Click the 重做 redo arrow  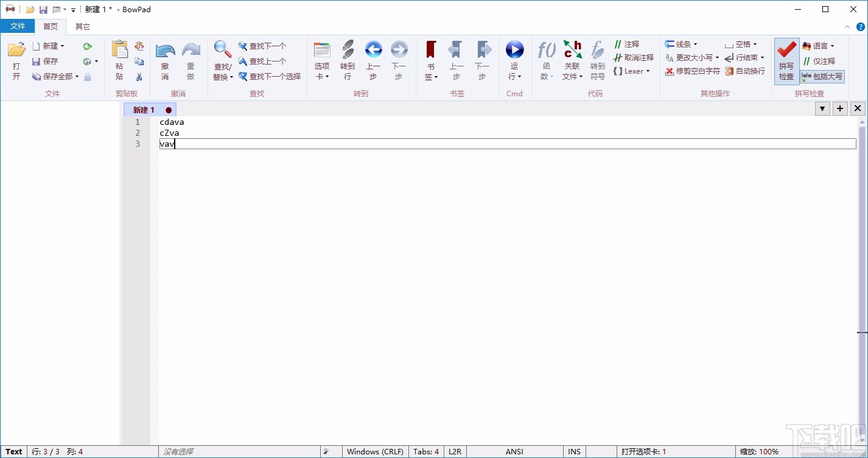point(191,61)
